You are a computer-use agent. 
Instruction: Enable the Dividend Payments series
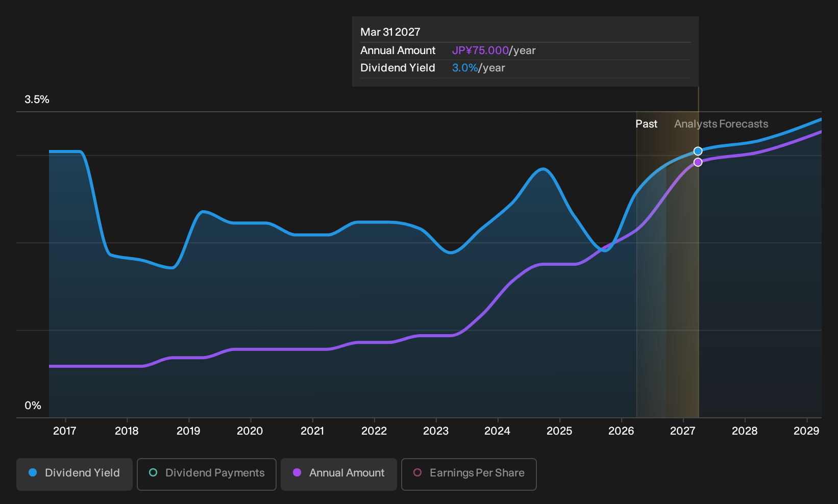tap(207, 474)
